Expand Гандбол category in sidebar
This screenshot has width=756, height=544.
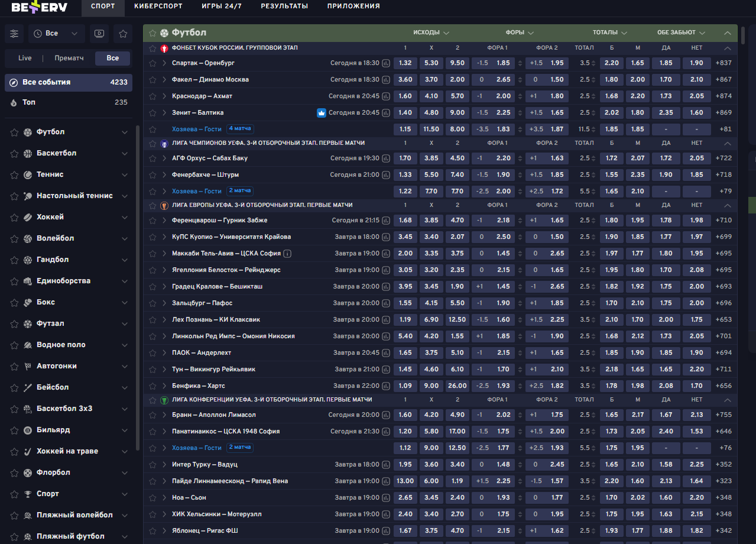pos(124,260)
